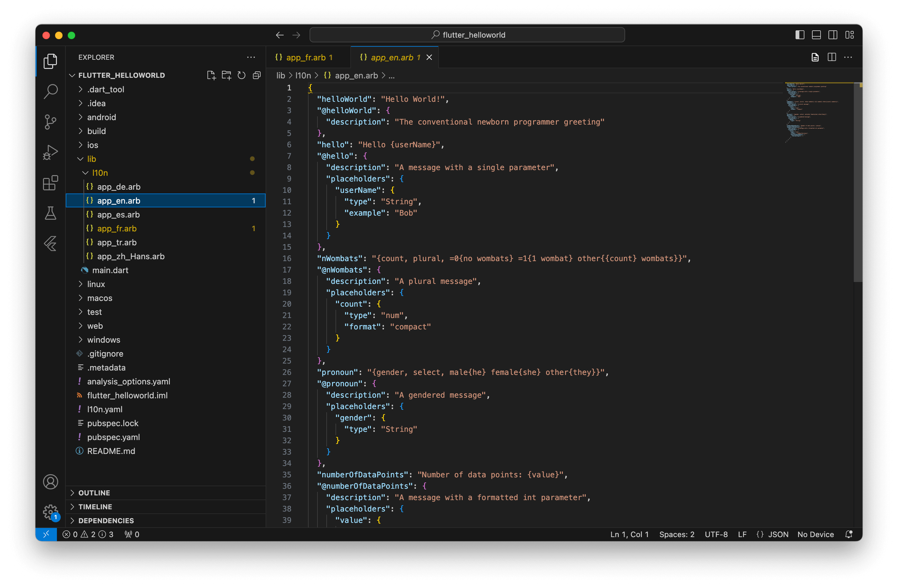This screenshot has width=898, height=588.
Task: Open notifications bell in status bar
Action: click(x=849, y=534)
